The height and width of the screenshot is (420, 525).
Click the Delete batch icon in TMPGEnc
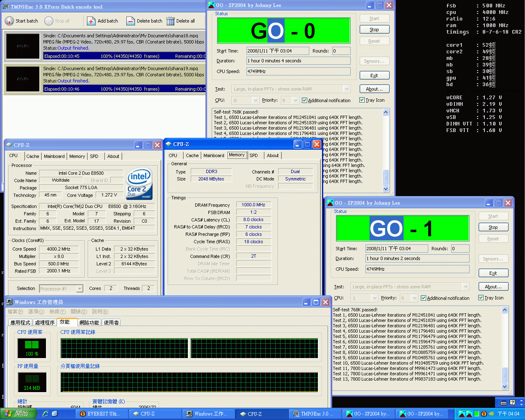[130, 21]
